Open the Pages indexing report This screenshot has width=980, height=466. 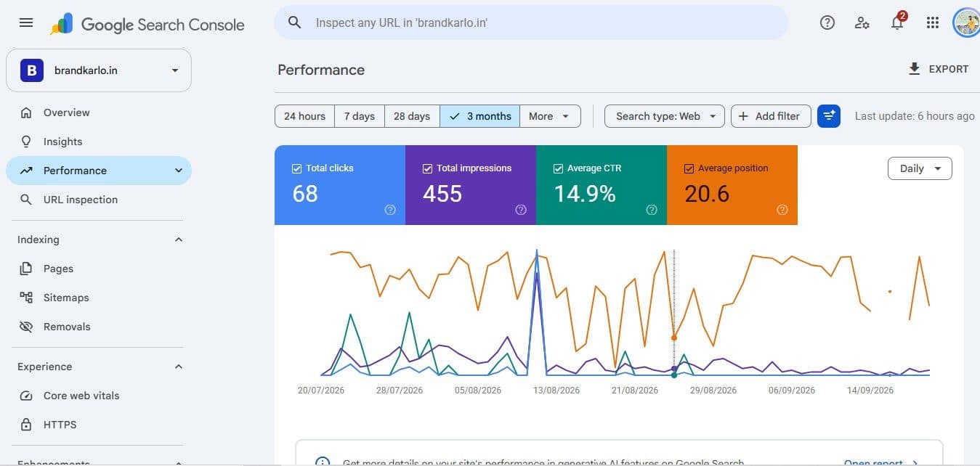click(99, 269)
